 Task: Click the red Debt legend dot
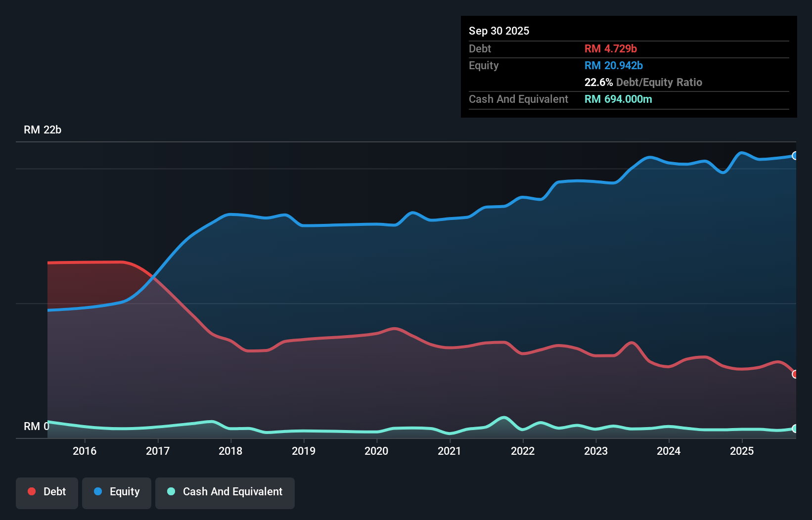coord(31,491)
